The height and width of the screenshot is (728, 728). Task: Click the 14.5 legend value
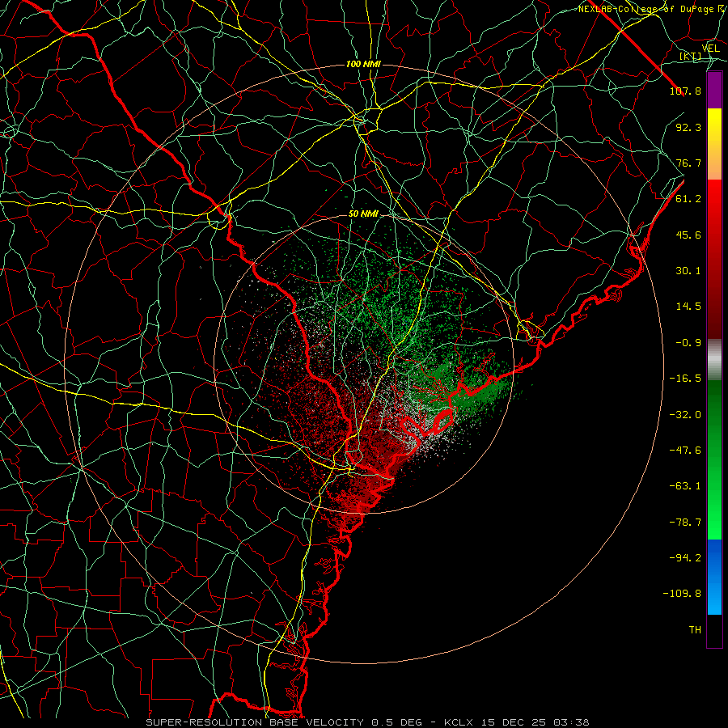point(688,306)
